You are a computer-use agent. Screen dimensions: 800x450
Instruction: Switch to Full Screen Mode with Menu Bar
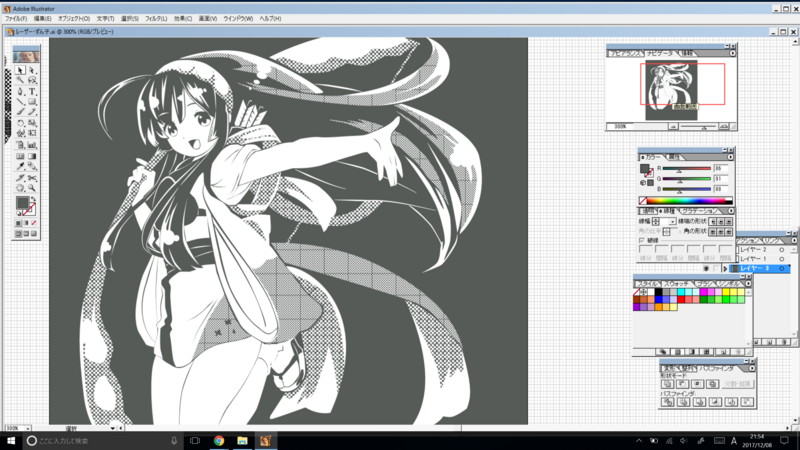26,234
